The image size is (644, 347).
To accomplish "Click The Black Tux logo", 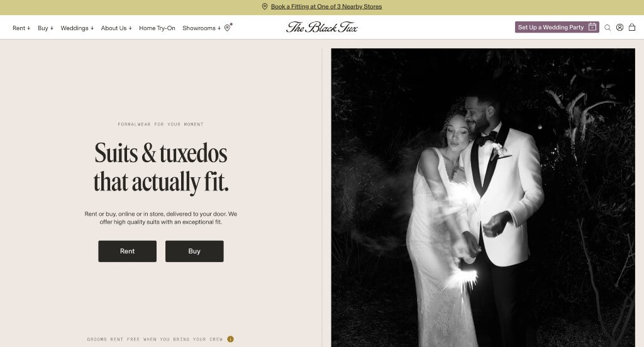I will pyautogui.click(x=321, y=27).
